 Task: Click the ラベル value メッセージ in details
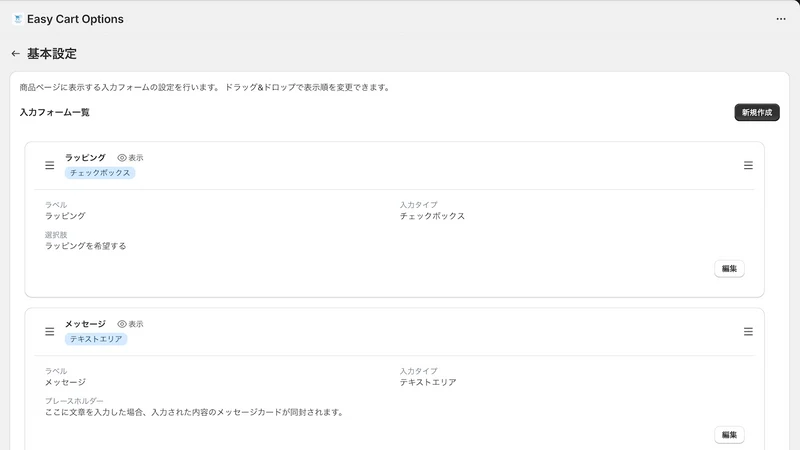(x=65, y=382)
